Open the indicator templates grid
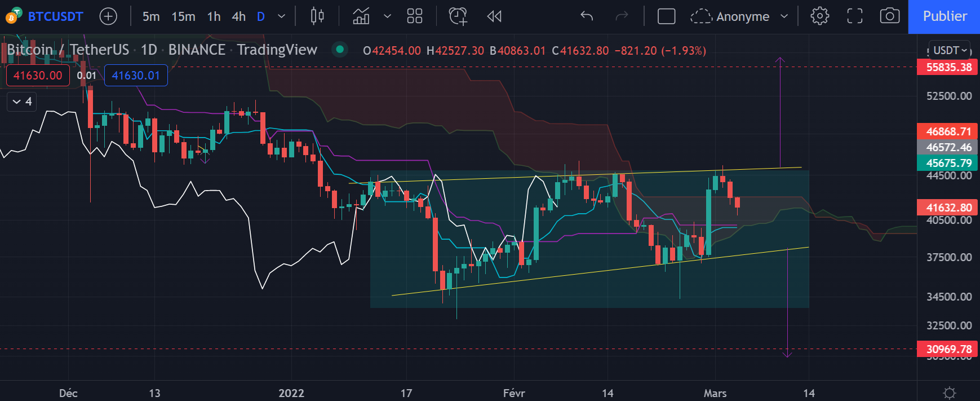Viewport: 980px width, 401px height. click(415, 16)
